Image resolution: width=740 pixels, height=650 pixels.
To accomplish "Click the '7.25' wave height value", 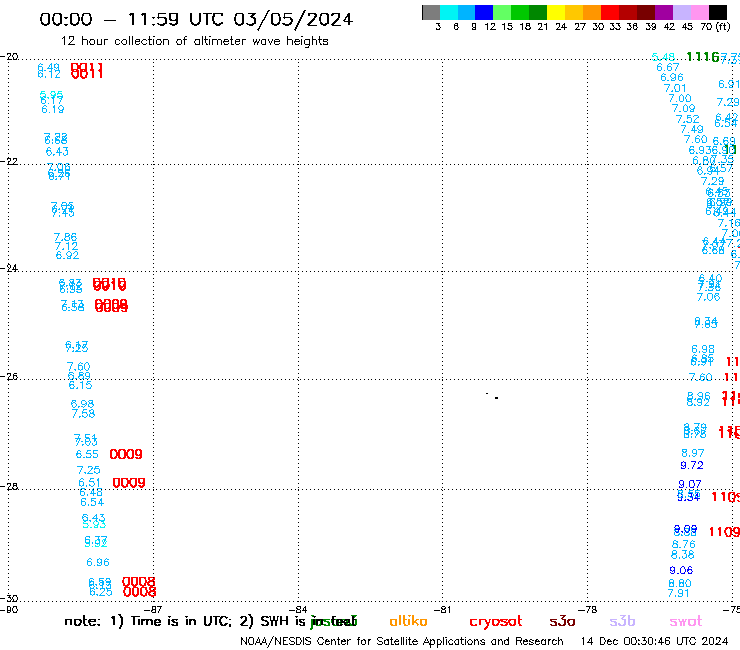I will (x=89, y=470).
